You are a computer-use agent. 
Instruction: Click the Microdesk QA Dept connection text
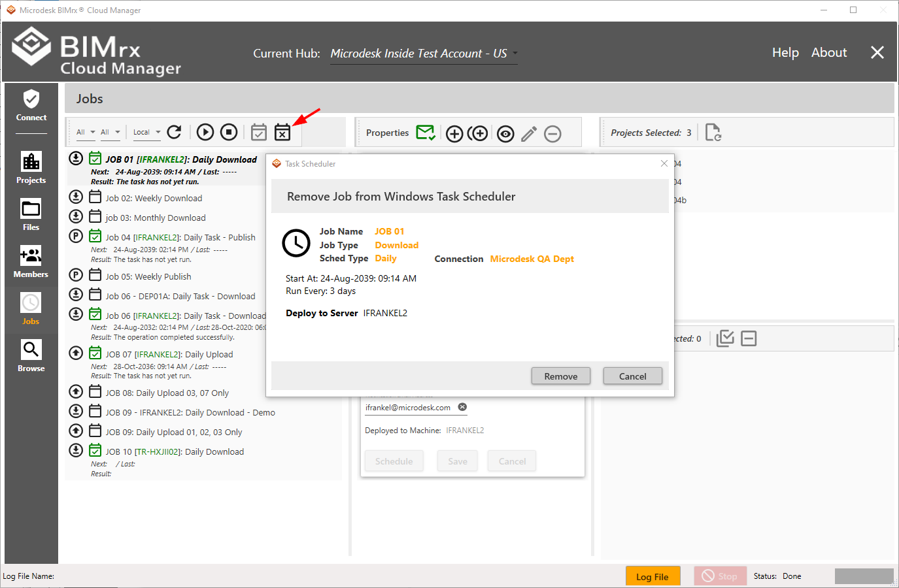532,259
